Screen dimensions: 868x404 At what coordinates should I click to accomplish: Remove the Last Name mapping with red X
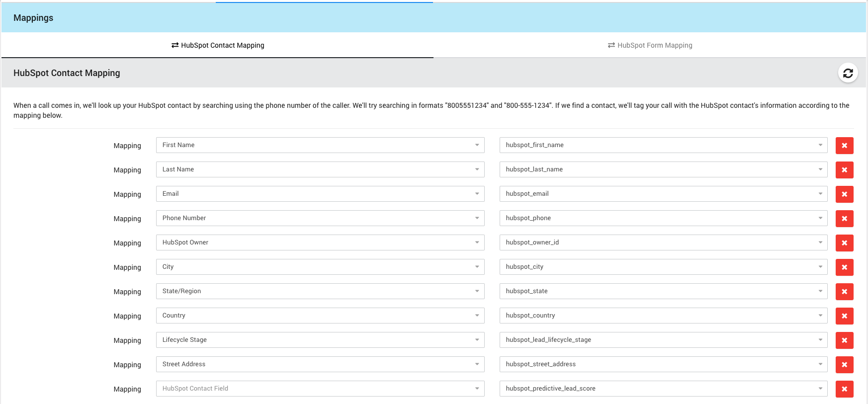(844, 170)
